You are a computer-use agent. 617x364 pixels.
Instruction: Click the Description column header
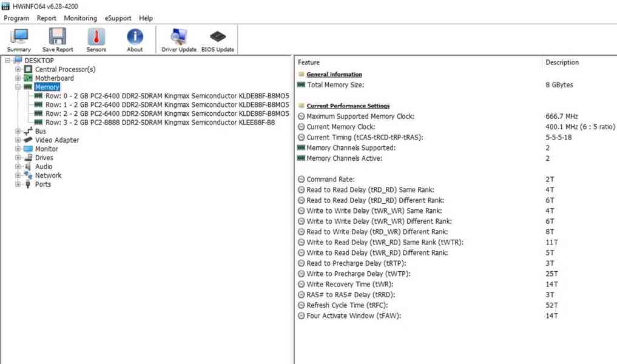(562, 62)
